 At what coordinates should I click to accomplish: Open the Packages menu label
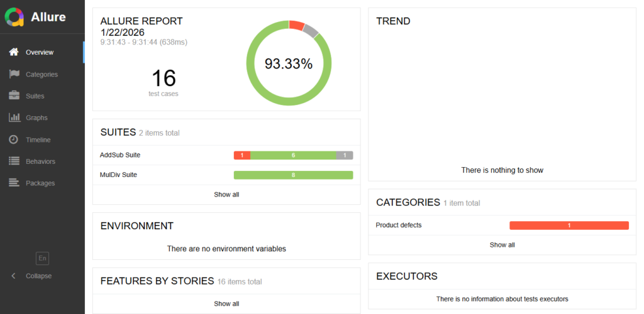pos(40,183)
